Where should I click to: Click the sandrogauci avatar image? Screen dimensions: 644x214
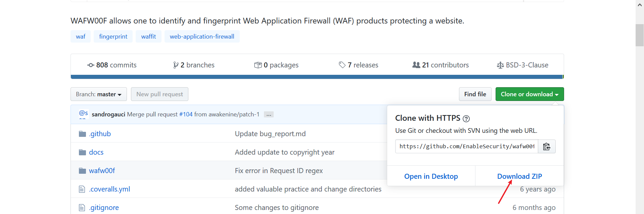(83, 114)
